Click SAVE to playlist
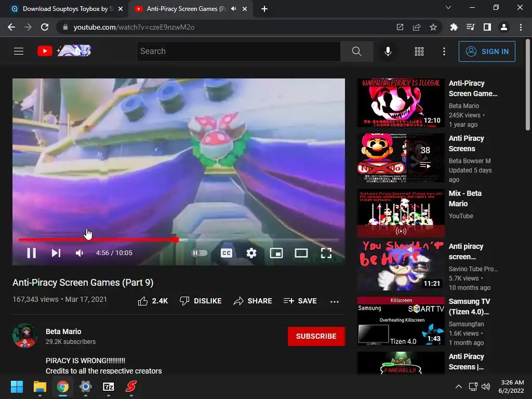 pos(300,301)
